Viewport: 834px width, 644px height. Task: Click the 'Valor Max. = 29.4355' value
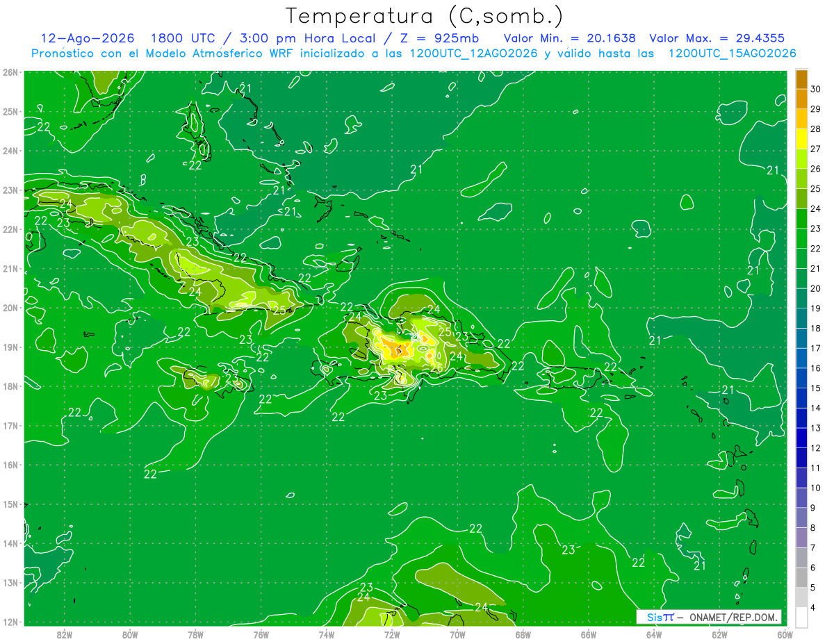(x=717, y=38)
